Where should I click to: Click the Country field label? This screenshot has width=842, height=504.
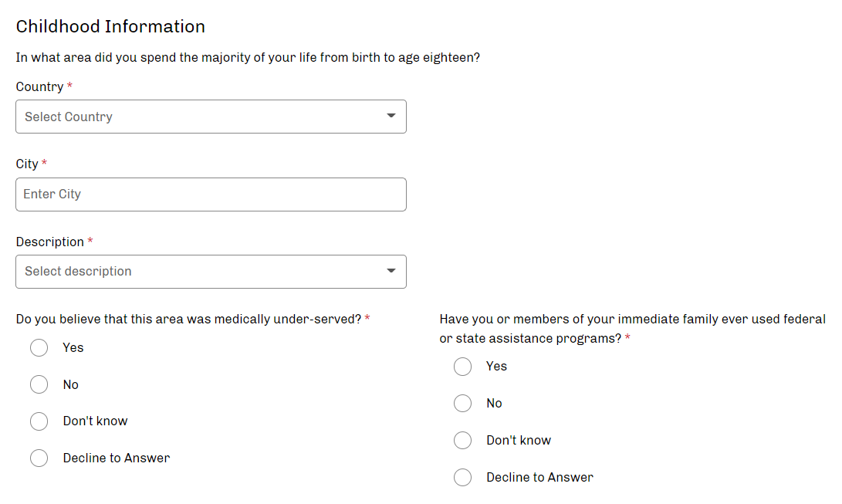click(39, 87)
